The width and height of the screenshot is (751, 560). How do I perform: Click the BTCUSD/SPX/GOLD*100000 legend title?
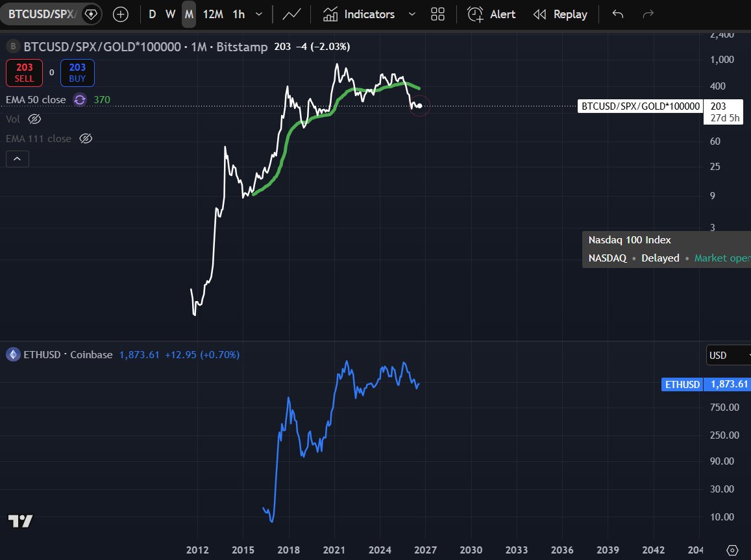coord(102,47)
